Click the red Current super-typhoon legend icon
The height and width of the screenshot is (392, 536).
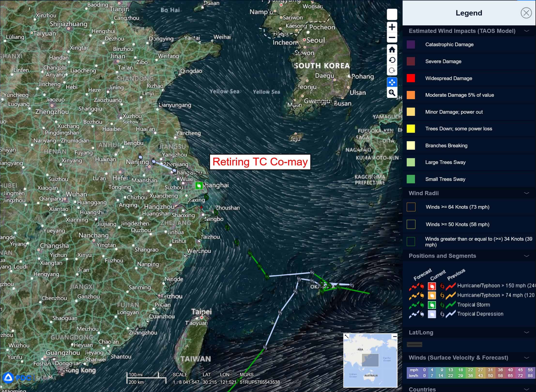432,286
